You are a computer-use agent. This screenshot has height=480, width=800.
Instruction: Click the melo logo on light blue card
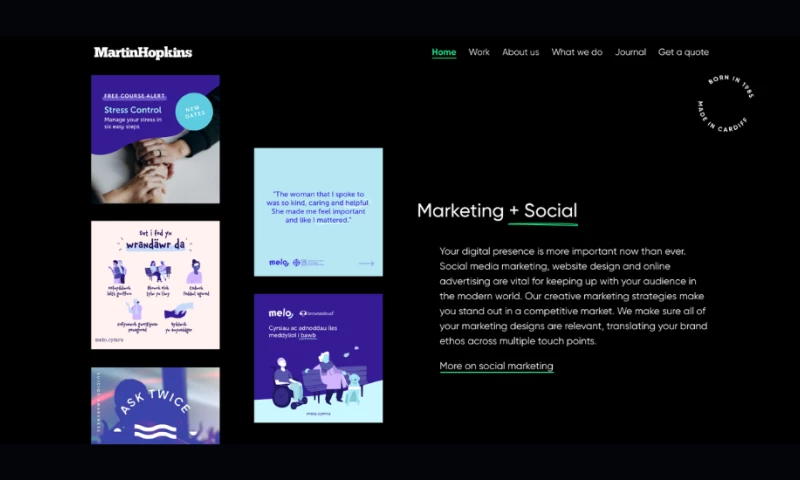(x=279, y=262)
